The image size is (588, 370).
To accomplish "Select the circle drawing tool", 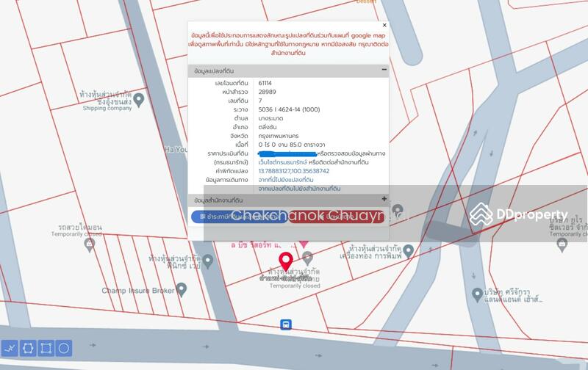I will click(x=64, y=347).
